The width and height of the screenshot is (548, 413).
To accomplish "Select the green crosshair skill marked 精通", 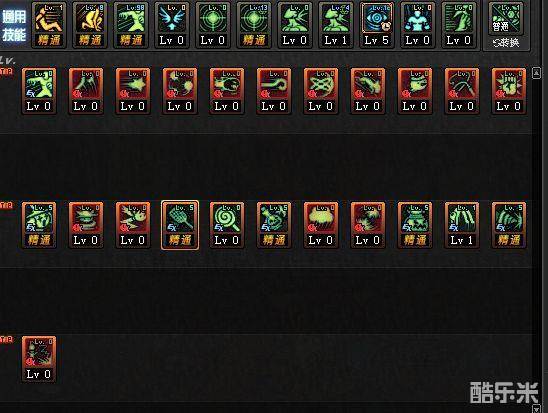I will pyautogui.click(x=253, y=25).
